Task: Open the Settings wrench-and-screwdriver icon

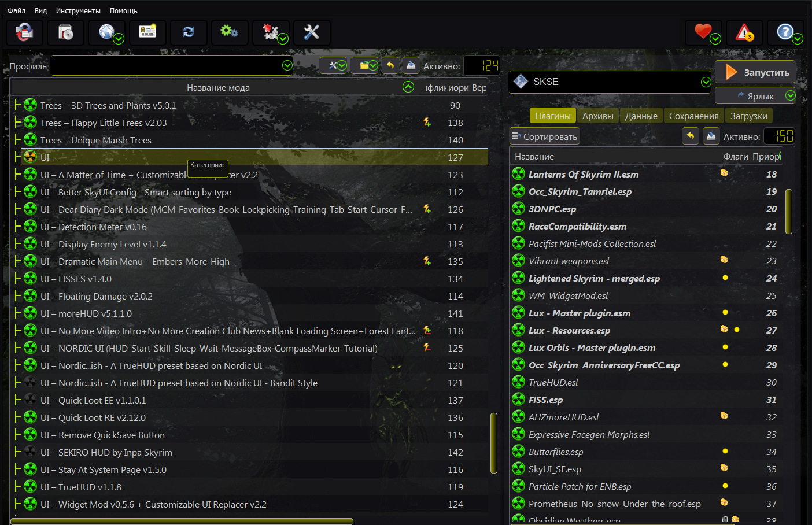Action: point(312,32)
